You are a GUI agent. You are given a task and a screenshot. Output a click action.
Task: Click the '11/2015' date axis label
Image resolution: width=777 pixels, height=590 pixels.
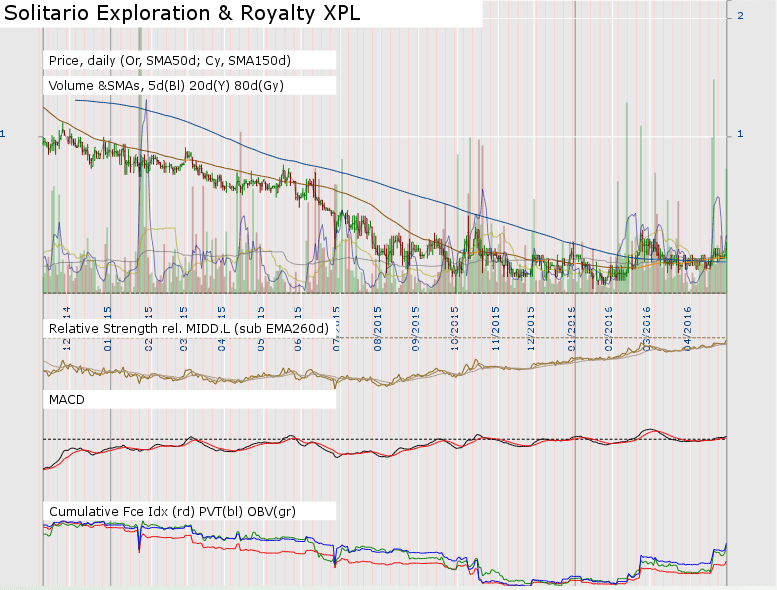pos(496,329)
